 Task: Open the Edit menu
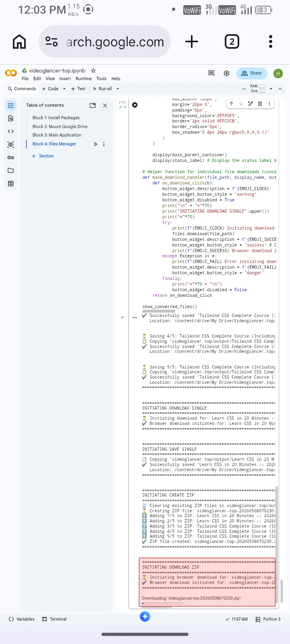coord(37,79)
